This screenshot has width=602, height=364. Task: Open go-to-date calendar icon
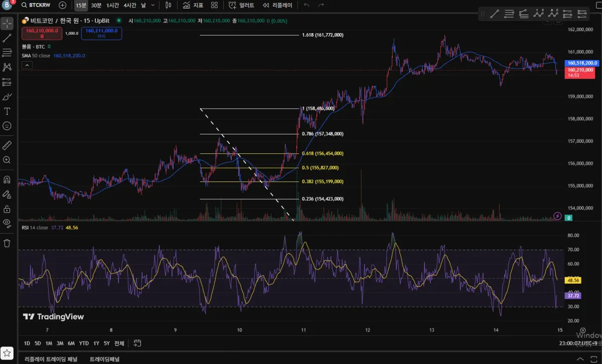[137, 343]
